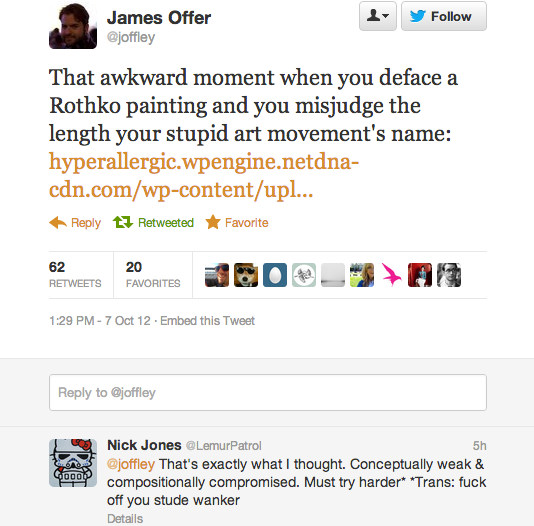
Task: Open Nick Jones's stormtrooper kitty avatar
Action: 73,463
